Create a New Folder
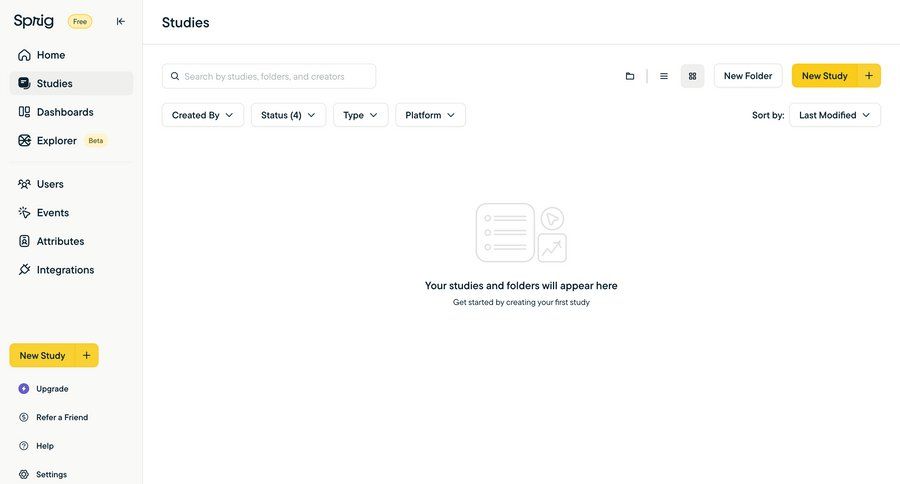Screen dimensions: 900x484 click(x=748, y=76)
